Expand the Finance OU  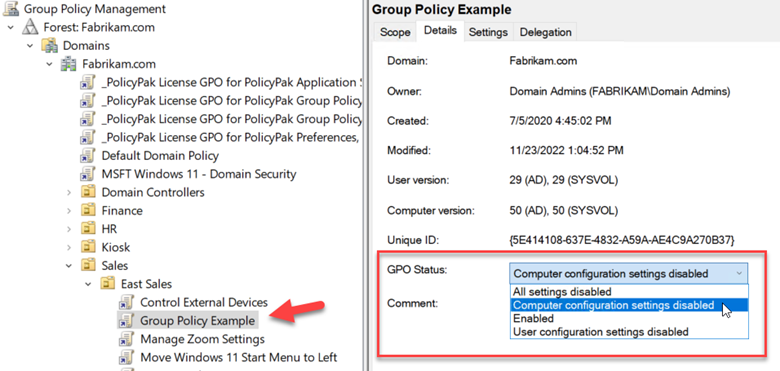coord(69,211)
